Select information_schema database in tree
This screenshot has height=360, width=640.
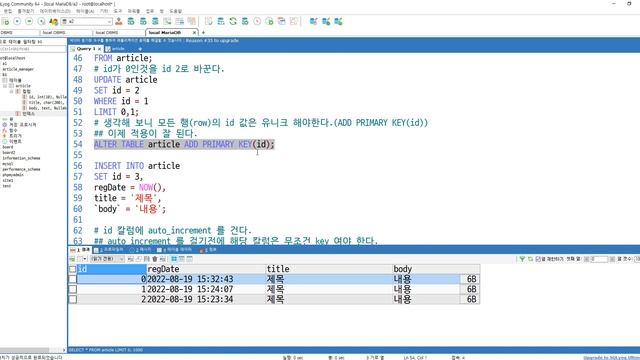click(x=21, y=158)
